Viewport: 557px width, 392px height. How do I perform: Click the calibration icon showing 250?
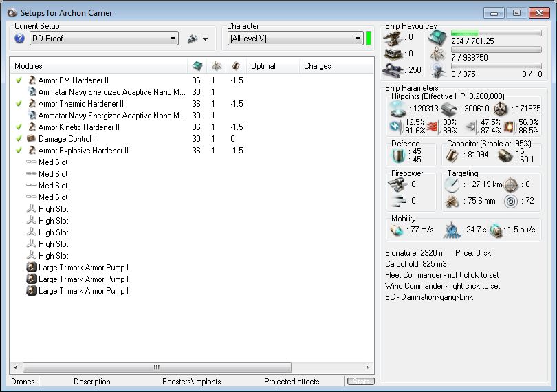393,69
